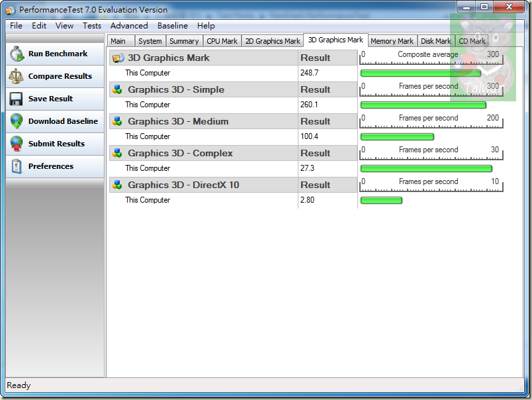The image size is (532, 400).
Task: Click the Graphics 3D - Medium cubes icon
Action: pos(117,121)
